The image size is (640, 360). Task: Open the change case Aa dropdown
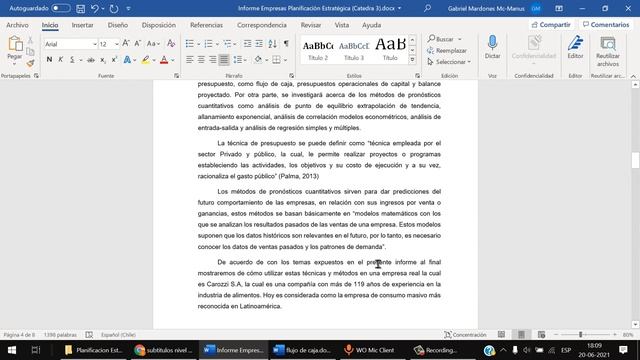pos(153,44)
